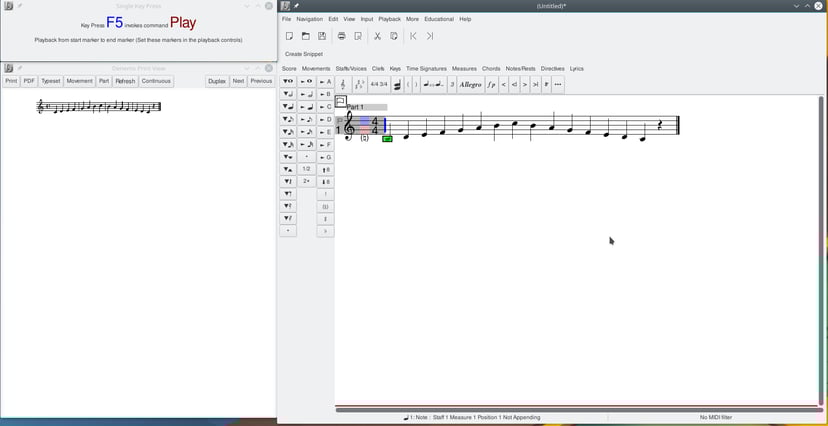This screenshot has width=828, height=426.
Task: Click the slur notes palette button
Action: pyautogui.click(x=435, y=84)
